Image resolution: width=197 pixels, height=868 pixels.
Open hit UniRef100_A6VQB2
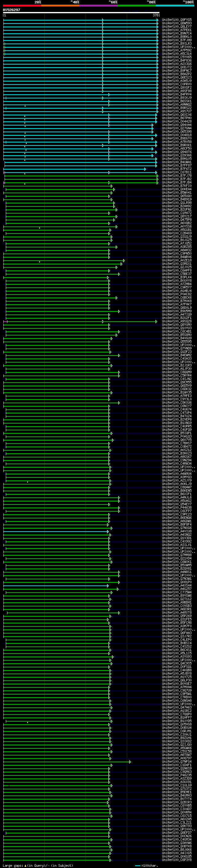click(176, 223)
